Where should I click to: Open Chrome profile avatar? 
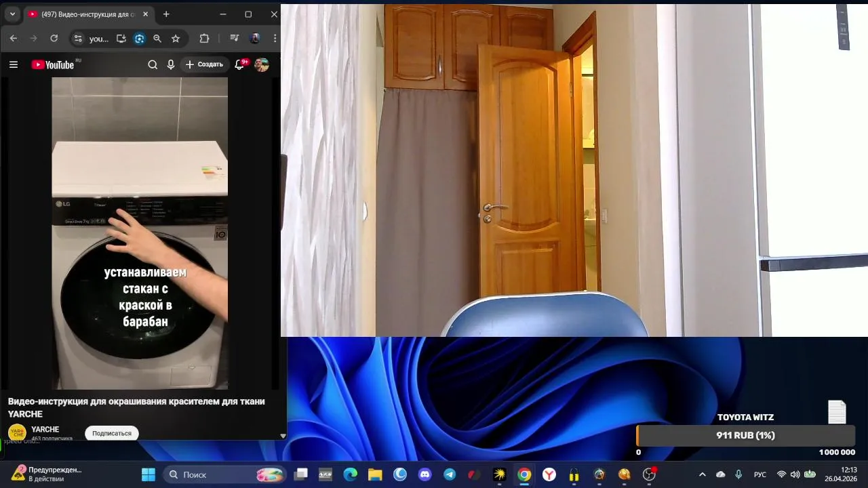pyautogui.click(x=255, y=39)
